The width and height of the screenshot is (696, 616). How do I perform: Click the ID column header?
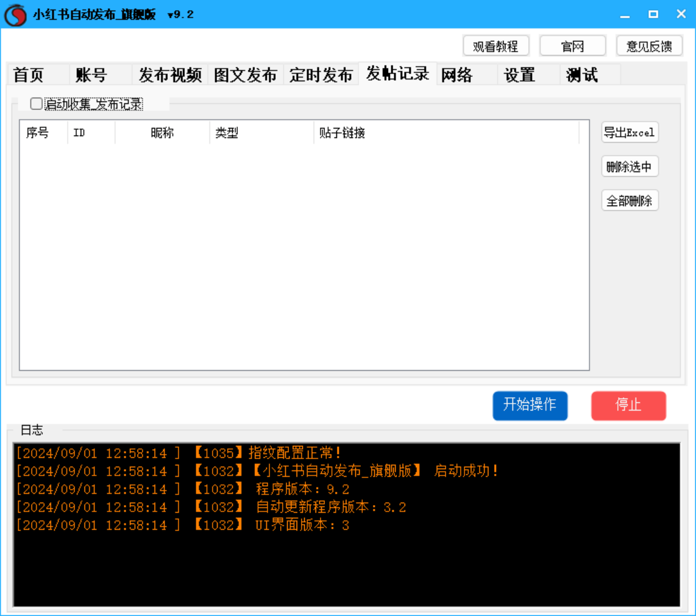91,132
